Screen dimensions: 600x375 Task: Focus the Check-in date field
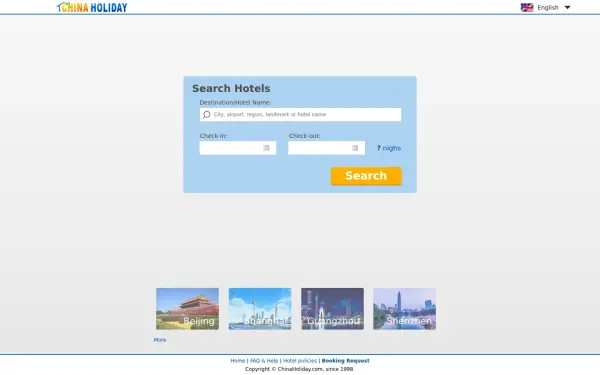pos(238,148)
